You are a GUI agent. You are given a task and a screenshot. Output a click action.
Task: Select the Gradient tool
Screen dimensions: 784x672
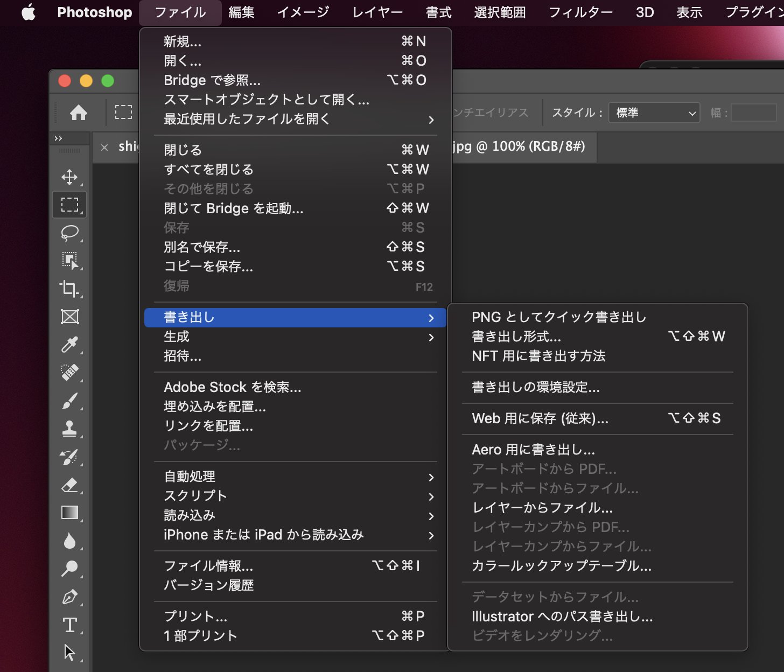coord(69,513)
